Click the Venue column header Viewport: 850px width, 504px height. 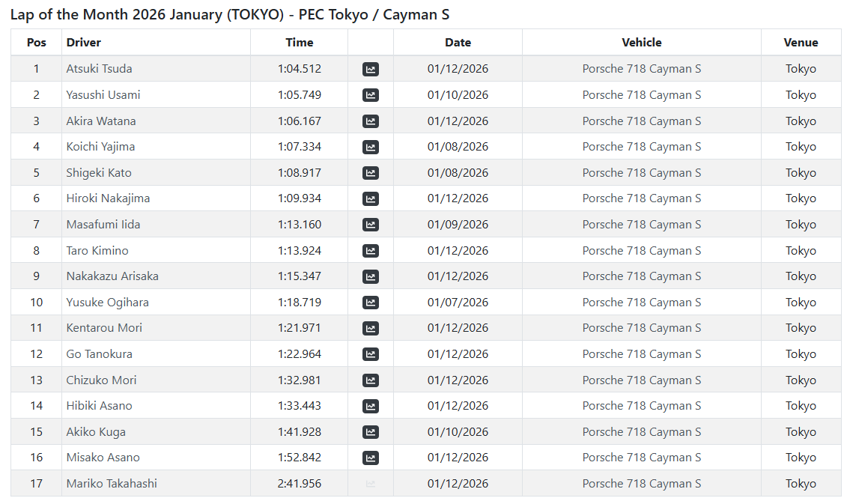tap(801, 43)
